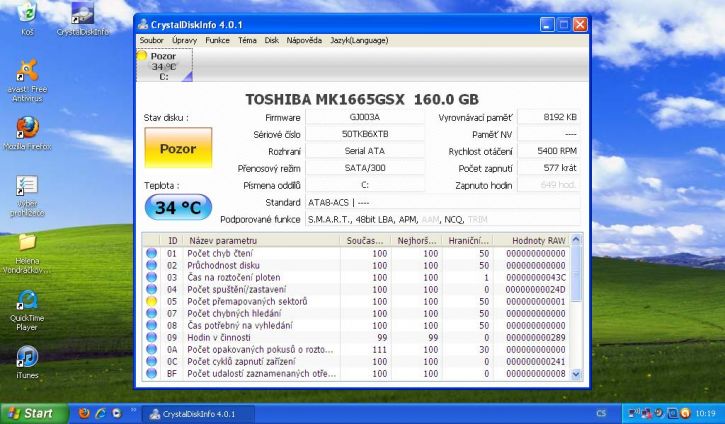The height and width of the screenshot is (424, 725).
Task: Click Firmware value GJ003A field
Action: click(x=365, y=117)
